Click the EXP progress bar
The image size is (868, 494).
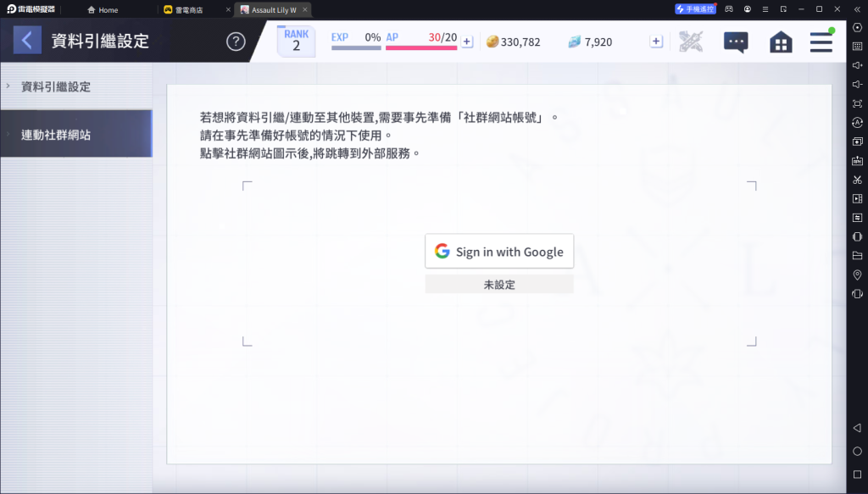(x=356, y=48)
